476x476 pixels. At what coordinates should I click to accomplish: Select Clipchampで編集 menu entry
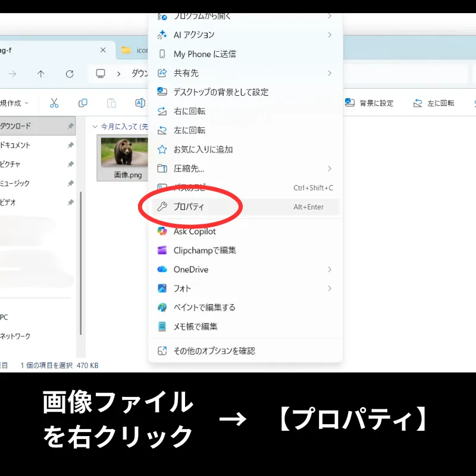pos(205,250)
